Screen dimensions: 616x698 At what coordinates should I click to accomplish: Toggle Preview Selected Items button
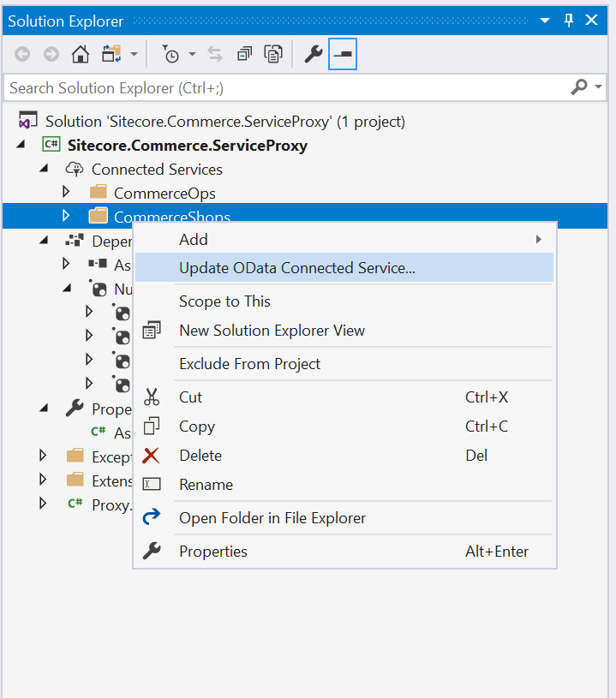pos(343,54)
